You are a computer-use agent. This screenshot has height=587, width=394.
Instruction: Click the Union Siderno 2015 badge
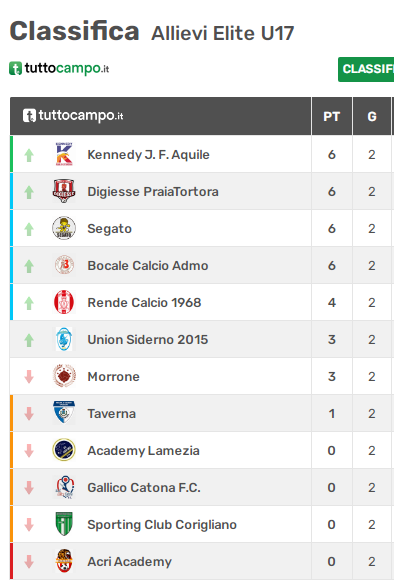pos(64,339)
